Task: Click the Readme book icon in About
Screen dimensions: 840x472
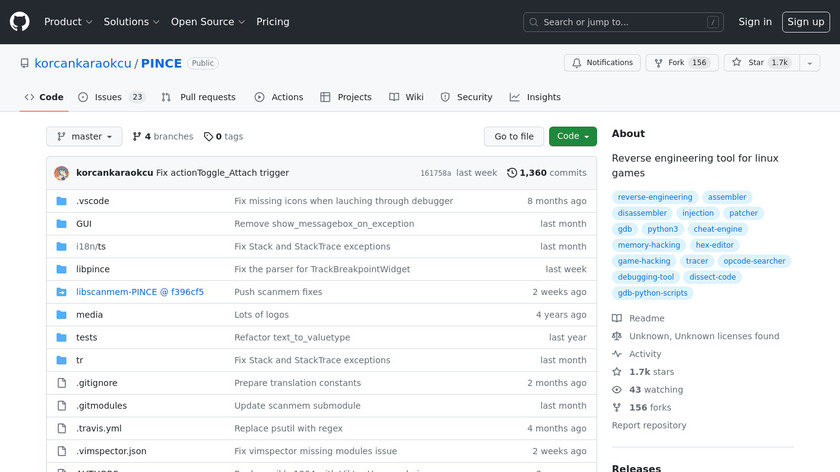Action: point(617,318)
